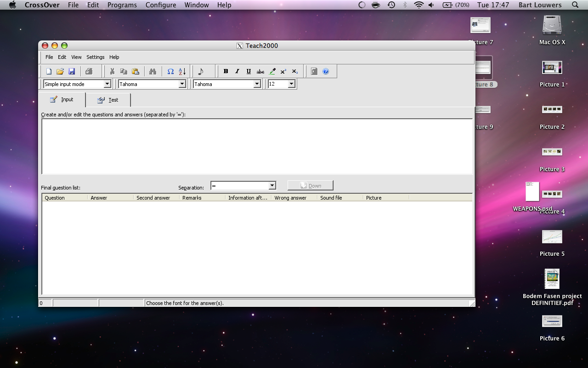The width and height of the screenshot is (588, 368).
Task: Enable strikethrough formatting
Action: coord(260,71)
